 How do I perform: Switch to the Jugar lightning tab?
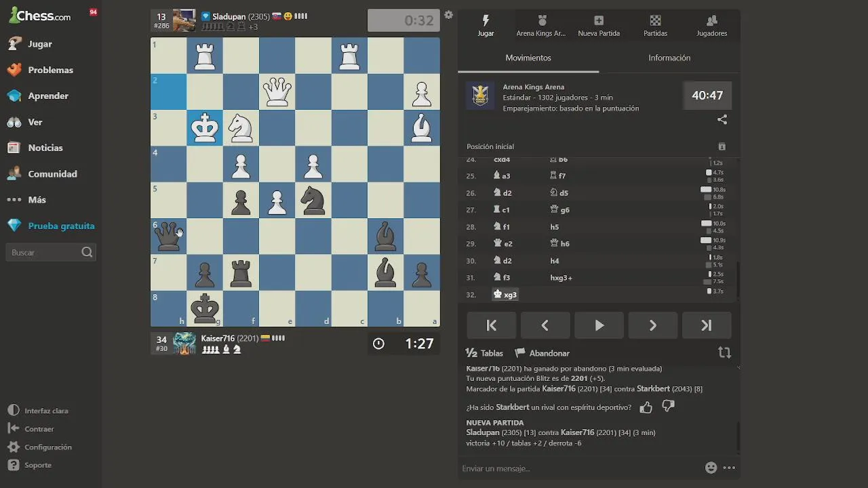(486, 26)
